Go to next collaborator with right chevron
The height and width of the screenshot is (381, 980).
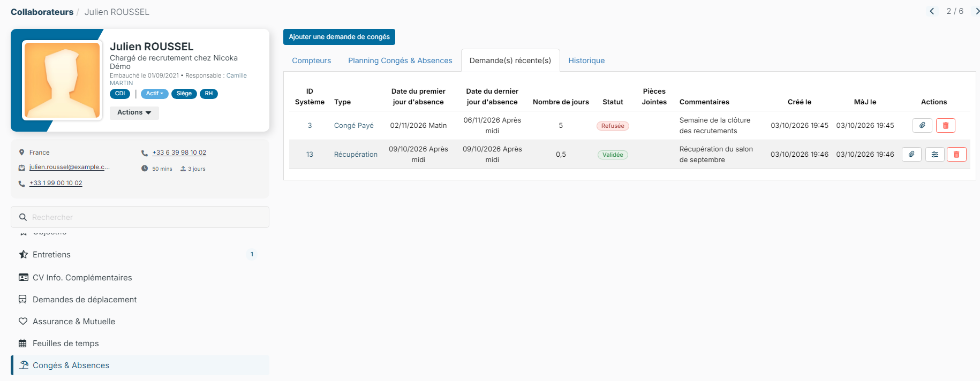(977, 11)
